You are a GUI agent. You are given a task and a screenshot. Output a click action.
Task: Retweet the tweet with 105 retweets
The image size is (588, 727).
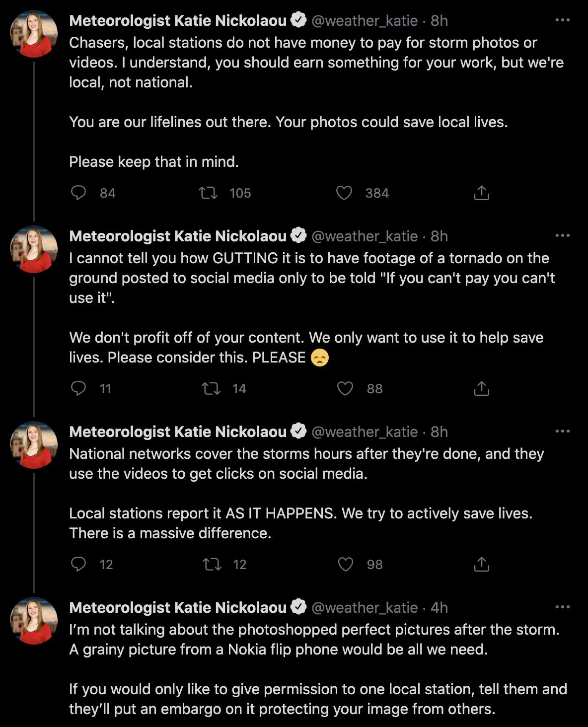point(208,193)
